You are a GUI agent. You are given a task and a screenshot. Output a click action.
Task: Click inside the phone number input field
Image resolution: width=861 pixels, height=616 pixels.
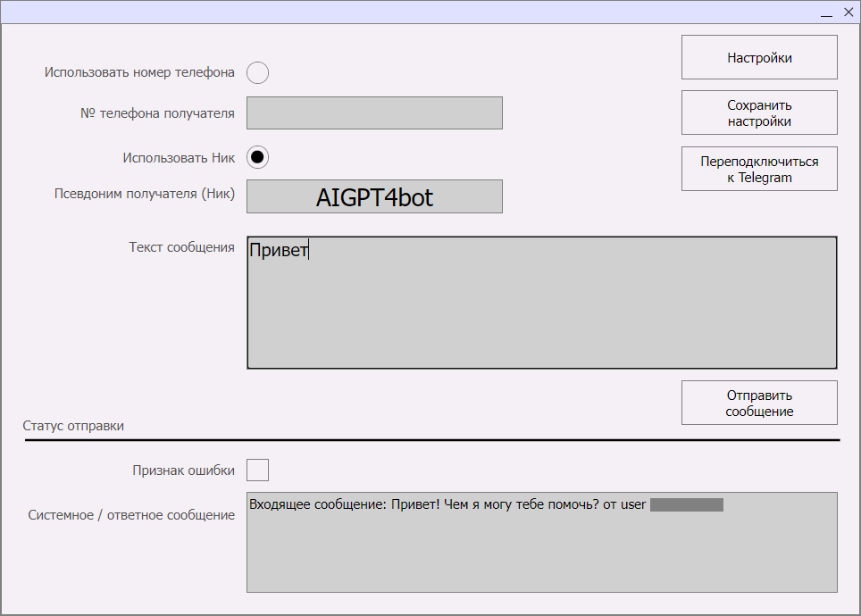click(x=374, y=112)
